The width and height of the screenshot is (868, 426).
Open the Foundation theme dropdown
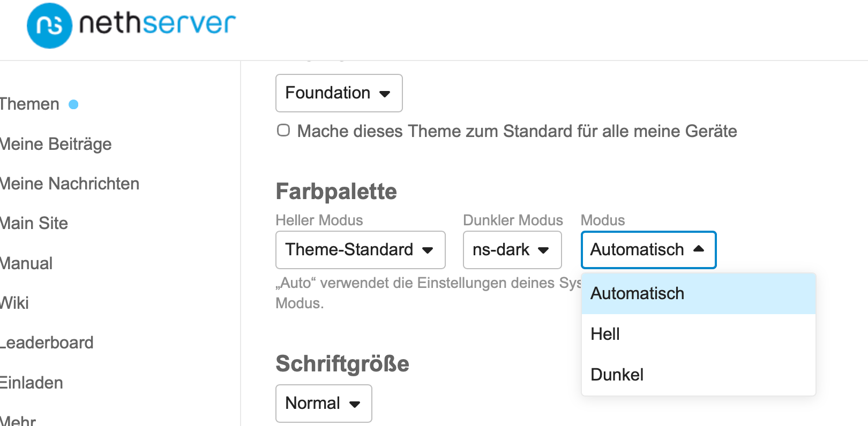(339, 93)
